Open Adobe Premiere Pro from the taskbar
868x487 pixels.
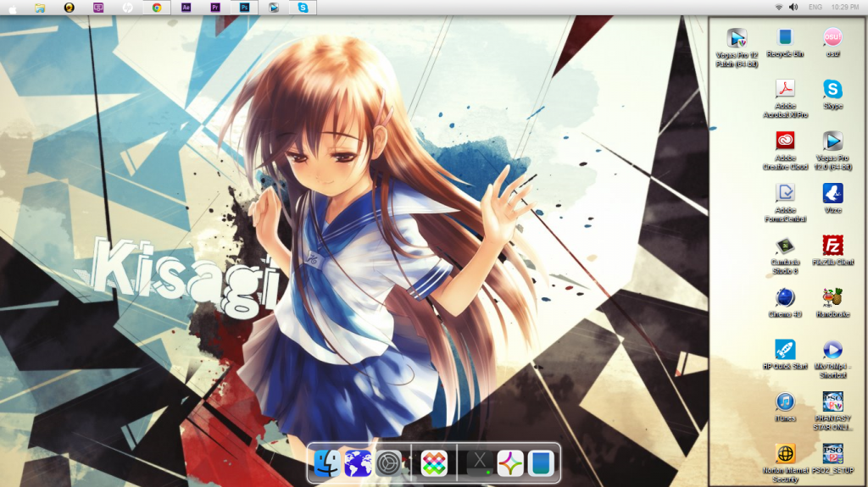tap(215, 8)
